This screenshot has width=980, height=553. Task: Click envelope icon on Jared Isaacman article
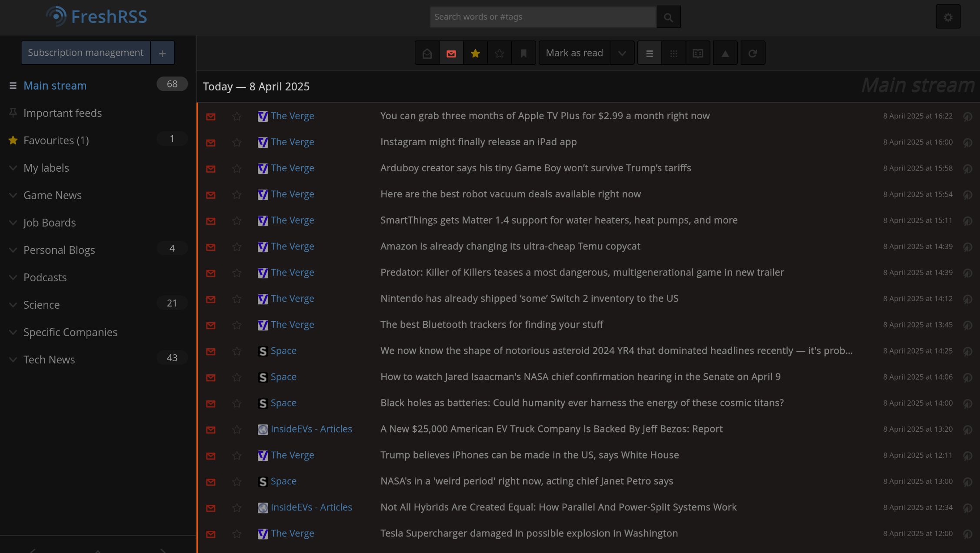point(211,377)
